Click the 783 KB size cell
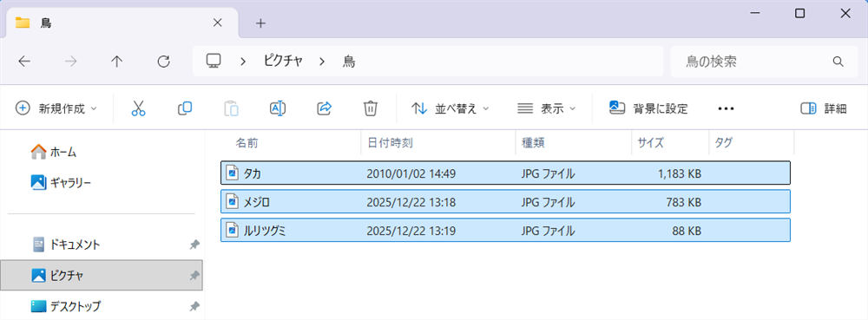868x320 pixels. [684, 203]
